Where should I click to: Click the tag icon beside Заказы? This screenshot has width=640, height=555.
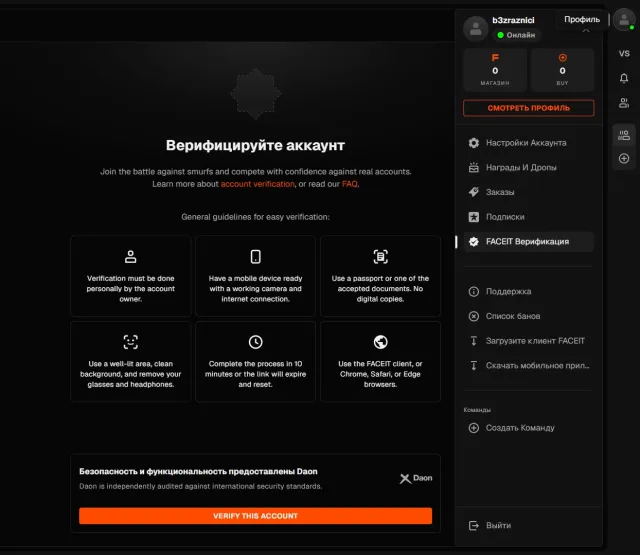[x=473, y=192]
